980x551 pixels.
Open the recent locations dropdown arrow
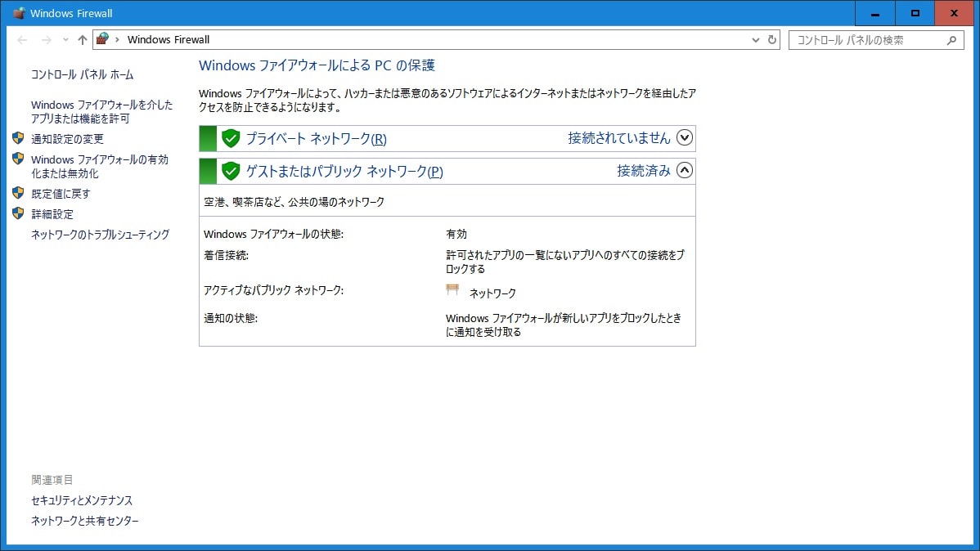pos(65,40)
